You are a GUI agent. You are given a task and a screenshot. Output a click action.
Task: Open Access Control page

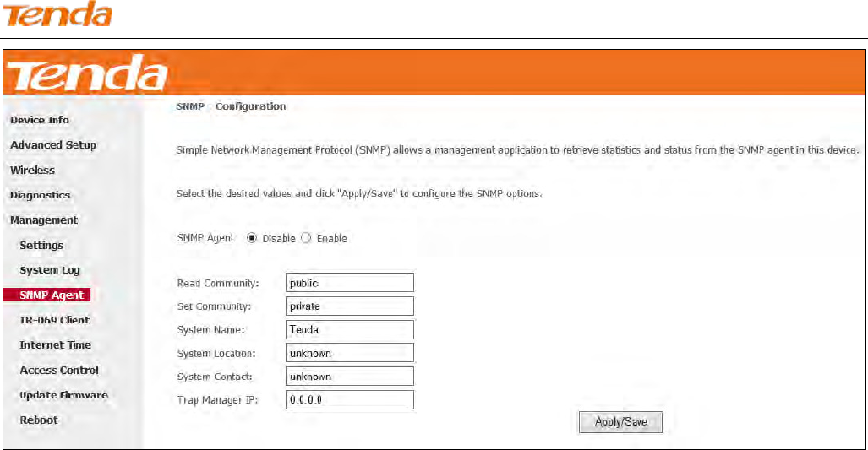59,371
